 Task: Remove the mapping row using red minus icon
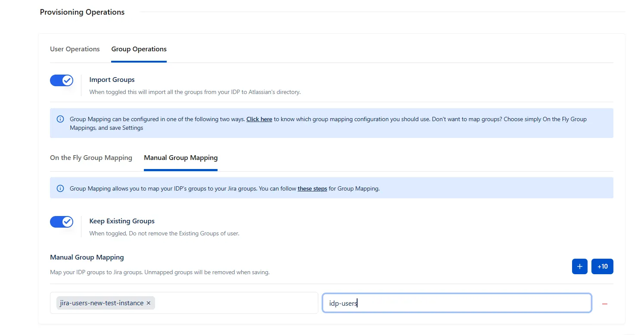tap(604, 304)
